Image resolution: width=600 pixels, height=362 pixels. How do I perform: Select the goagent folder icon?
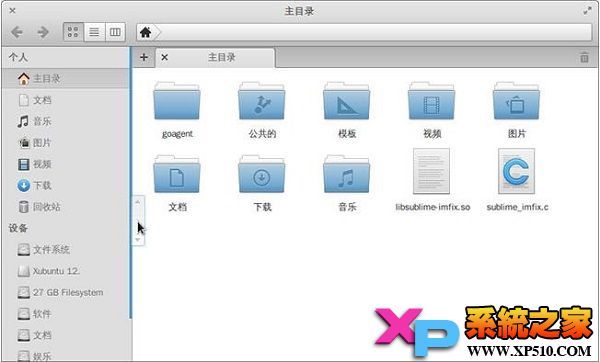[x=177, y=101]
